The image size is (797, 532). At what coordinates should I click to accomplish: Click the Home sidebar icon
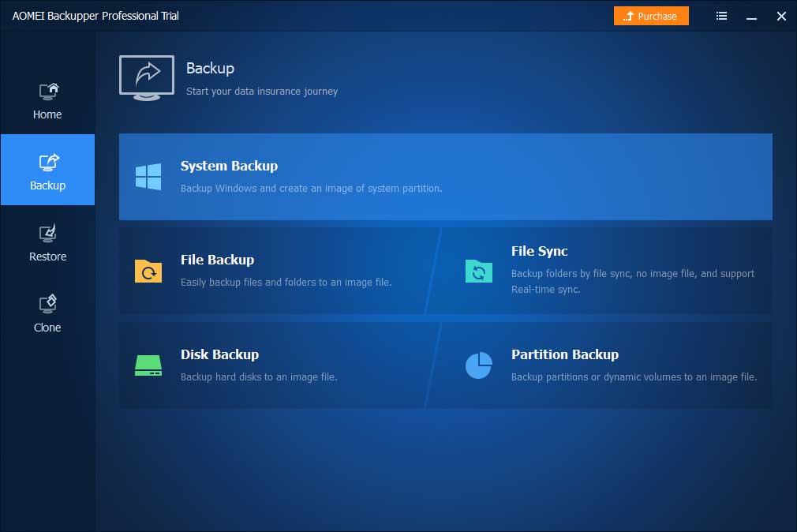(48, 92)
